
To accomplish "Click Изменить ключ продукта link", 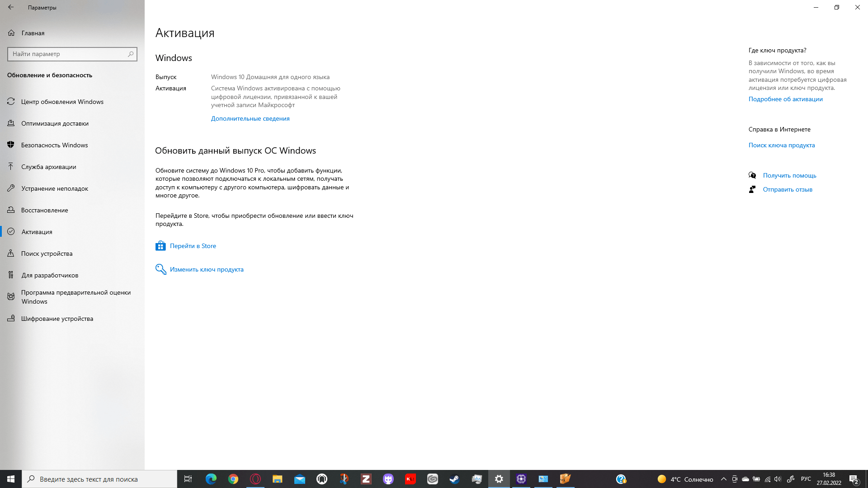I will pyautogui.click(x=206, y=269).
